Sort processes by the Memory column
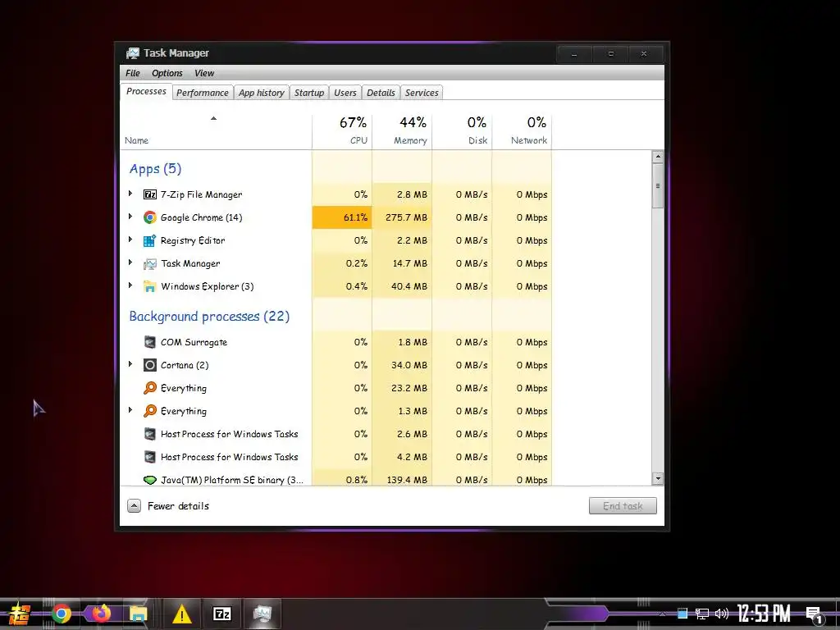 pyautogui.click(x=402, y=130)
